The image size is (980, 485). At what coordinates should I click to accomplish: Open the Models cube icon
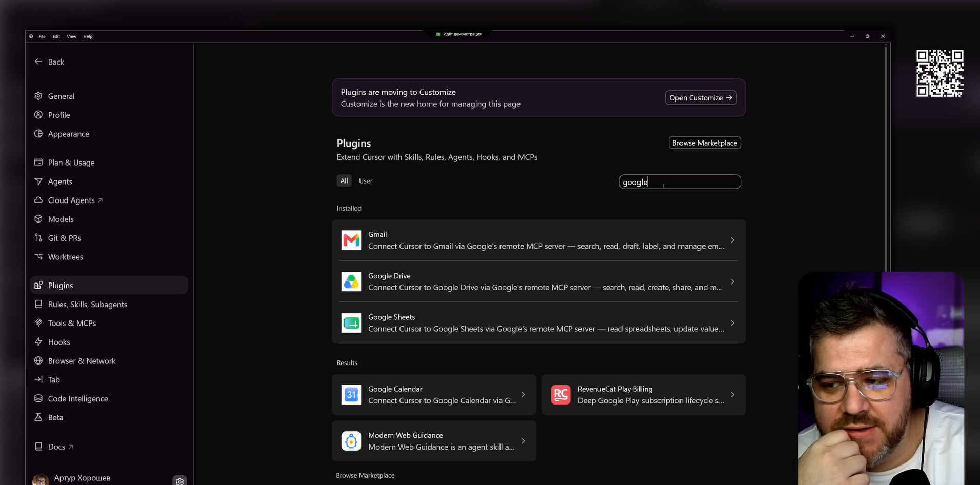tap(38, 219)
